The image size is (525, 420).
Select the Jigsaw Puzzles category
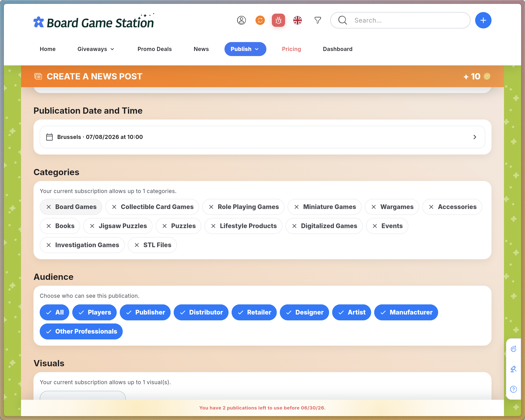(x=118, y=226)
